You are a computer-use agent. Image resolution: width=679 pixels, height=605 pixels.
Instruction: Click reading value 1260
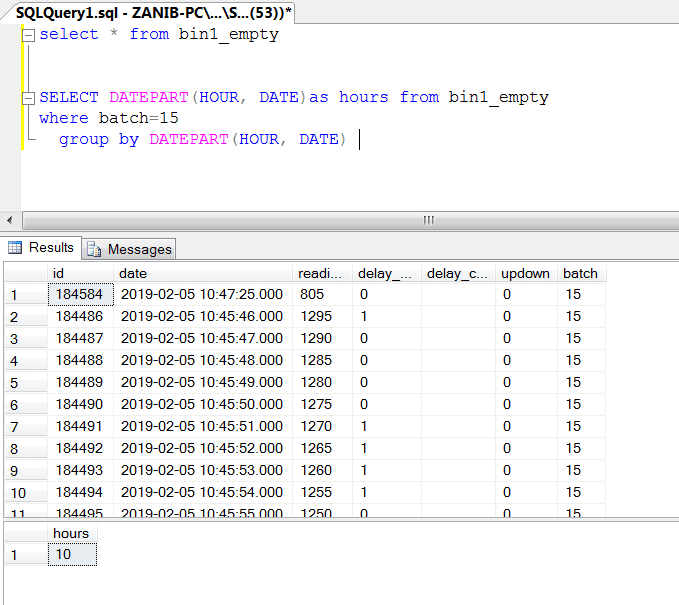click(x=322, y=471)
